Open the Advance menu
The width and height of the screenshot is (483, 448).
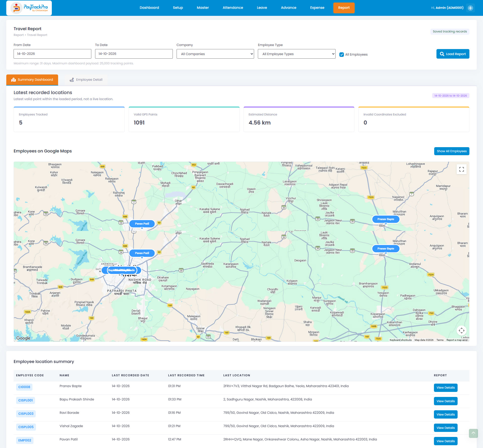289,8
